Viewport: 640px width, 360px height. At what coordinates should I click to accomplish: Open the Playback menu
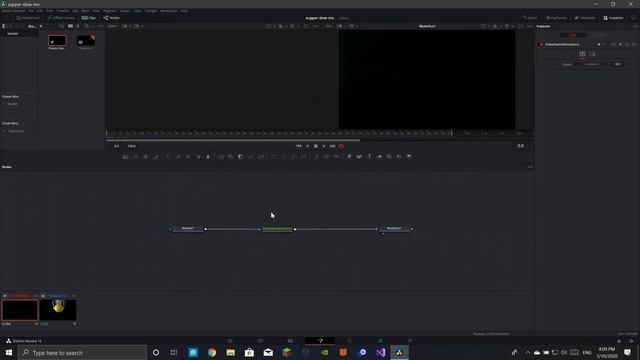109,11
